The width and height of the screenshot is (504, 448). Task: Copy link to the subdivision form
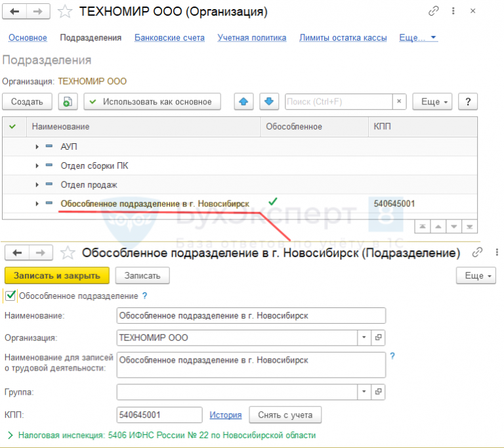477,252
